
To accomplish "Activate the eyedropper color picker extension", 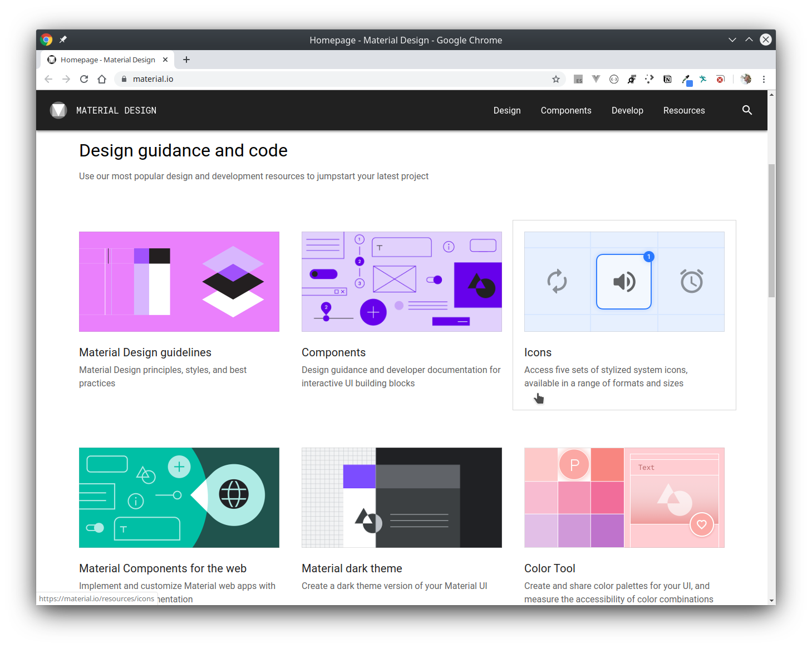I will click(x=687, y=80).
